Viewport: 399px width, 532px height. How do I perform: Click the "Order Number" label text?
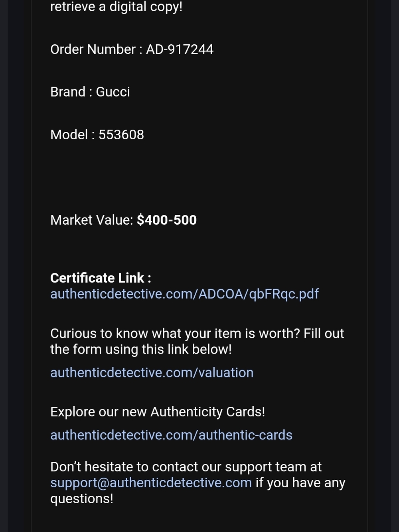[93, 49]
